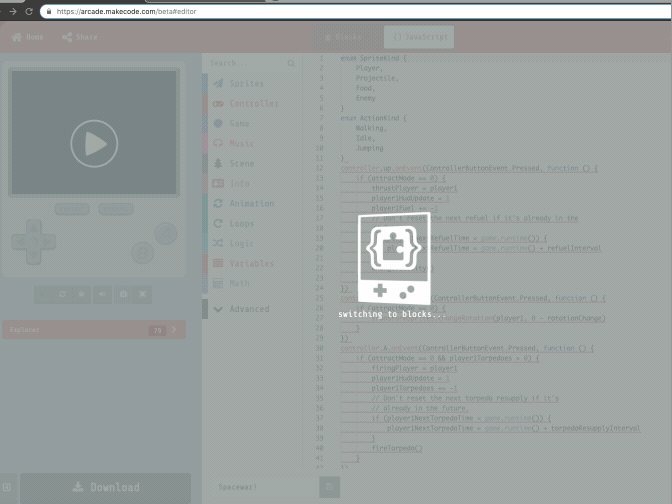Viewport: 672px width, 504px height.
Task: Restart the simulator with the refresh icon
Action: click(63, 294)
